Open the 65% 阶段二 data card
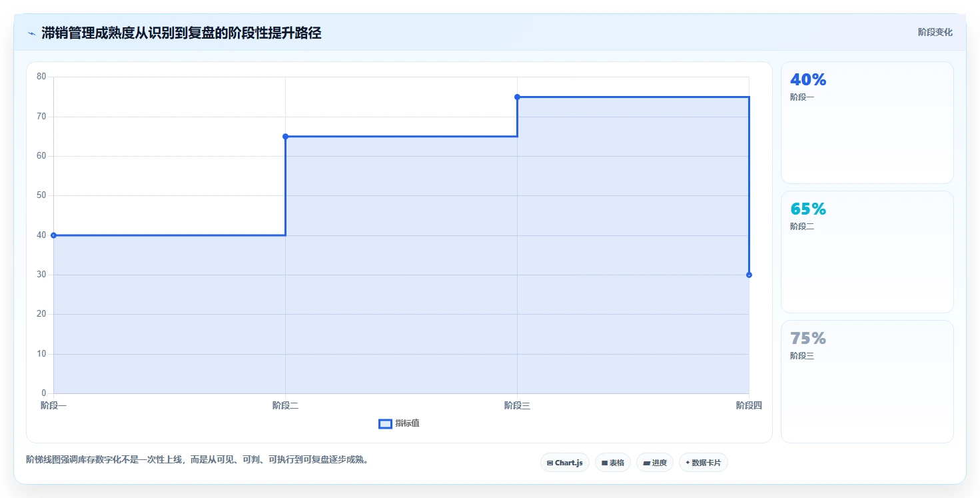980x498 pixels. (867, 252)
